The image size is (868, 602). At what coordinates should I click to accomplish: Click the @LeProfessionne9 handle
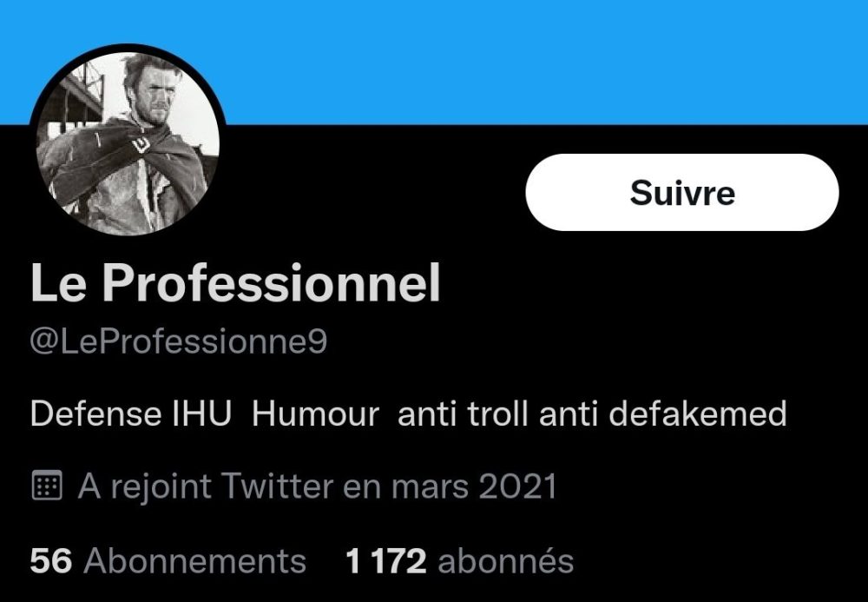tap(178, 341)
